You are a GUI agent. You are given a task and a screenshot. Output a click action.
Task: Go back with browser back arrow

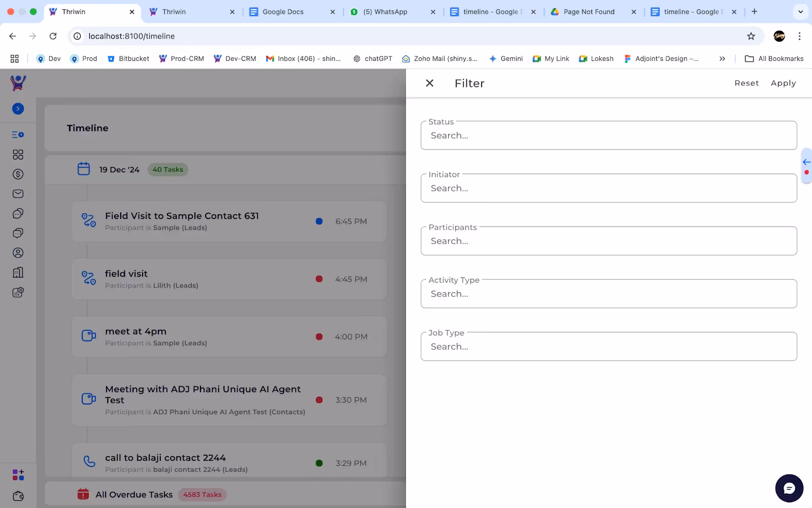click(13, 36)
